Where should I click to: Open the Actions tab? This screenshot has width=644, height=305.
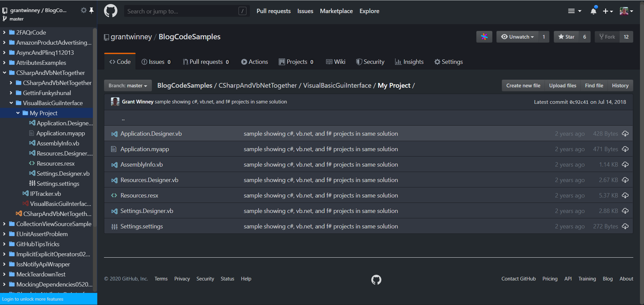pos(255,62)
